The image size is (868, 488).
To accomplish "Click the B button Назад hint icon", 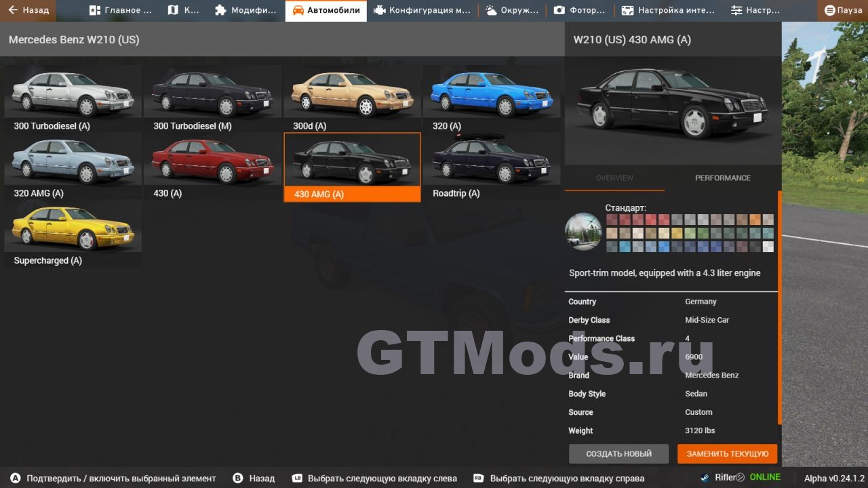I will [238, 478].
